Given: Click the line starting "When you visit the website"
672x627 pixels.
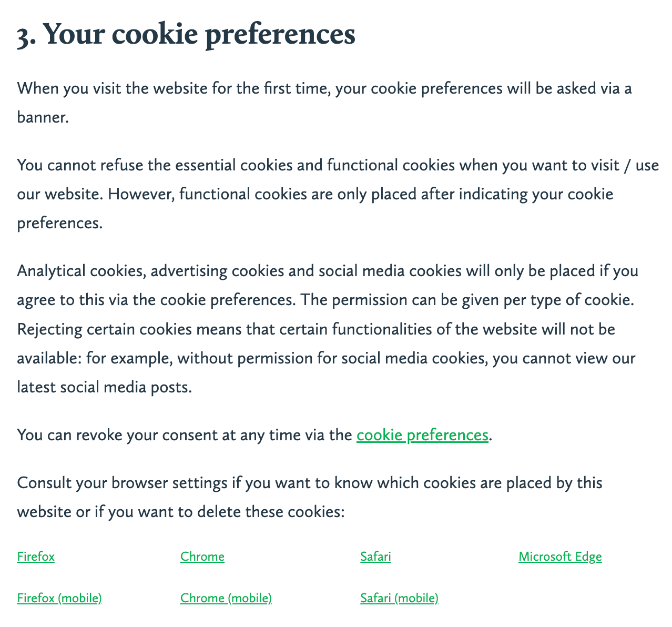Looking at the screenshot, I should click(x=324, y=88).
